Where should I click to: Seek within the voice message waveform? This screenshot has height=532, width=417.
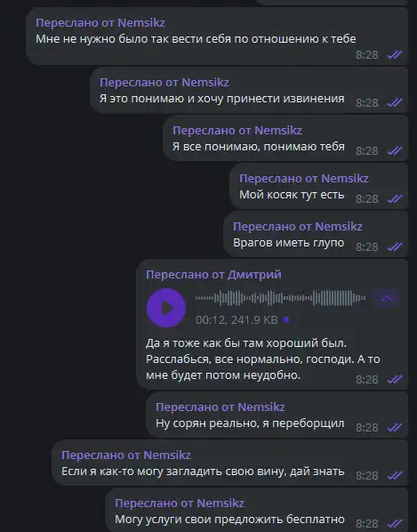[280, 298]
